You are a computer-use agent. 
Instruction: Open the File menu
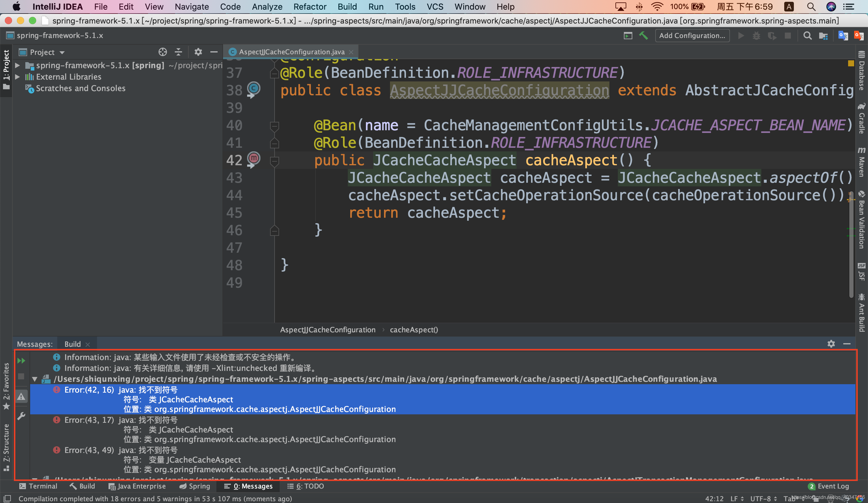coord(101,7)
